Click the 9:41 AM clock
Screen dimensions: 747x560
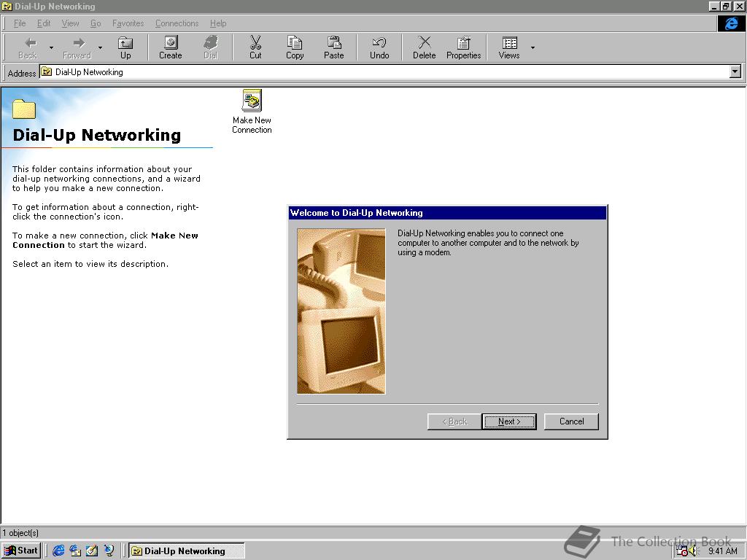(722, 551)
